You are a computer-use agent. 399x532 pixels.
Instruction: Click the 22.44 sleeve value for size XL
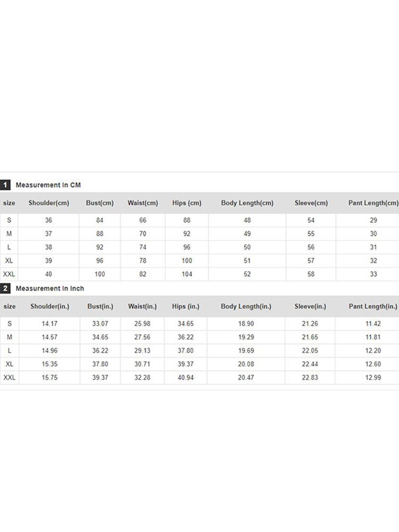coord(311,364)
